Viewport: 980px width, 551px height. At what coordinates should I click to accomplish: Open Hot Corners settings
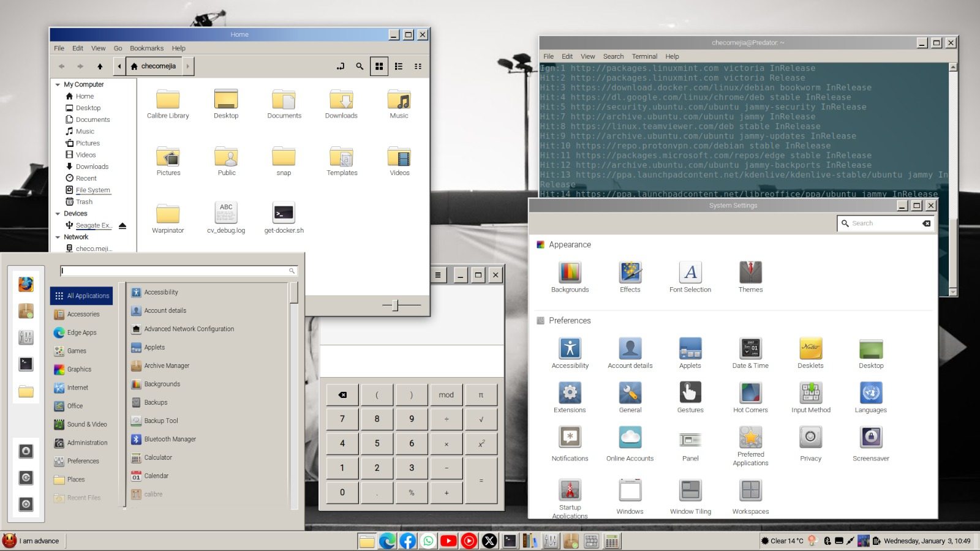pos(750,398)
